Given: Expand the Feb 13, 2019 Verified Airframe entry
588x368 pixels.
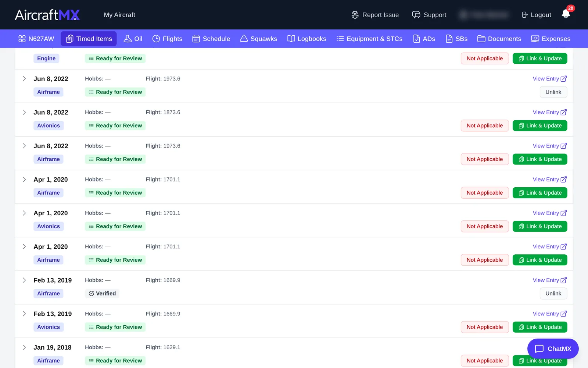Looking at the screenshot, I should point(24,280).
